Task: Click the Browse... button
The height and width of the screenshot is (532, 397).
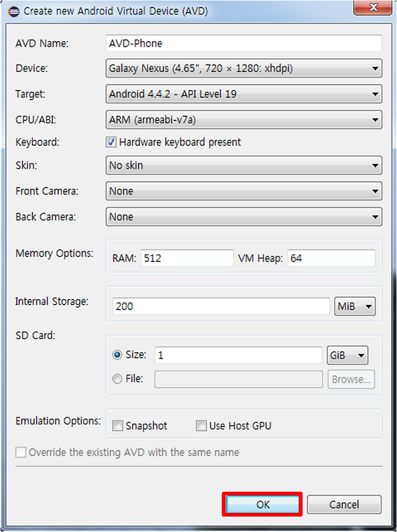Action: click(351, 379)
